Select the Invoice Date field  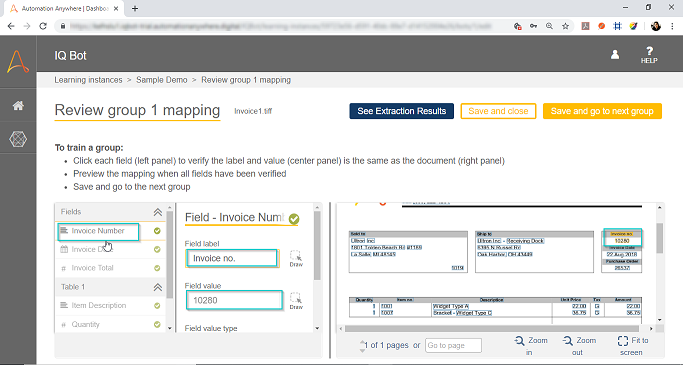point(111,250)
